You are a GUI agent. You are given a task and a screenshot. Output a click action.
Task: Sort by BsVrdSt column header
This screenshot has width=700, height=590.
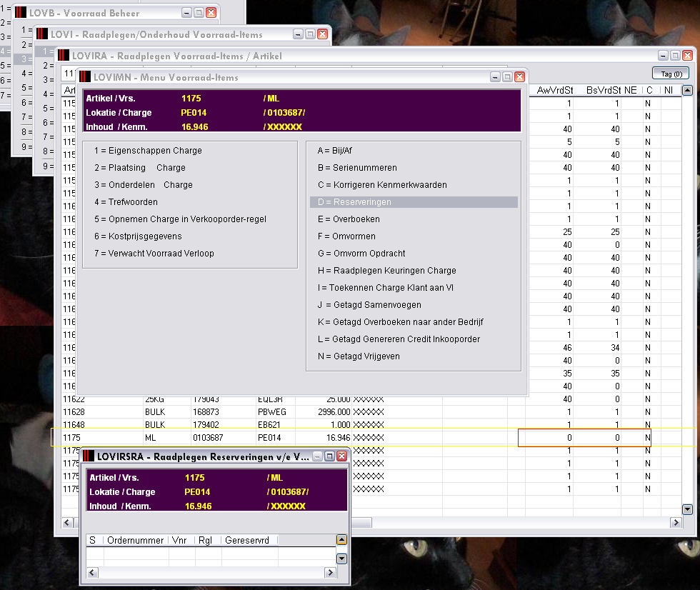[604, 91]
